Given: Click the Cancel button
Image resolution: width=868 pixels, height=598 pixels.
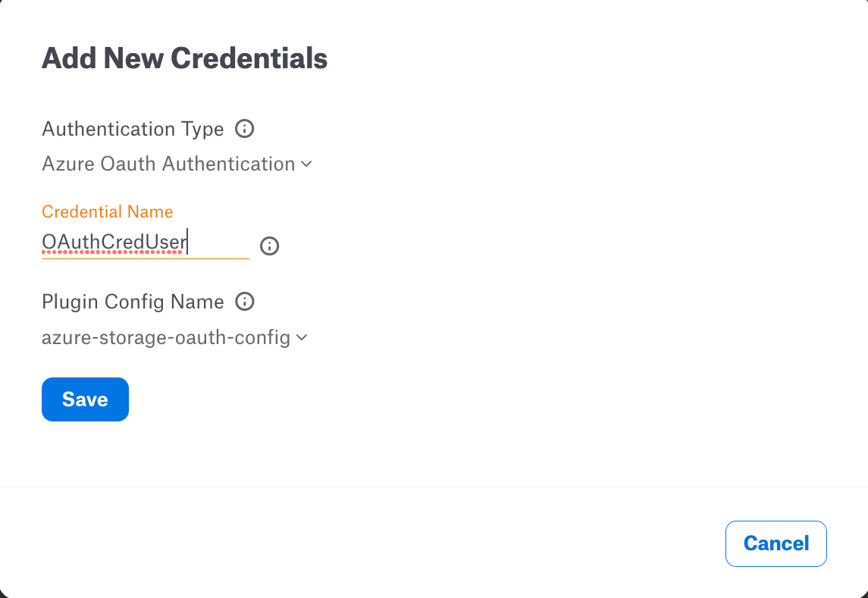Looking at the screenshot, I should [776, 543].
